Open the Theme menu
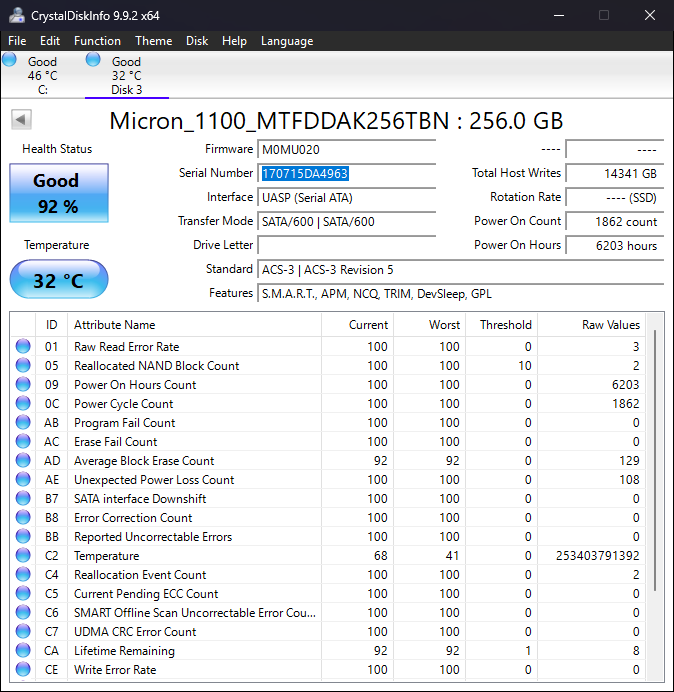674x692 pixels. click(154, 41)
